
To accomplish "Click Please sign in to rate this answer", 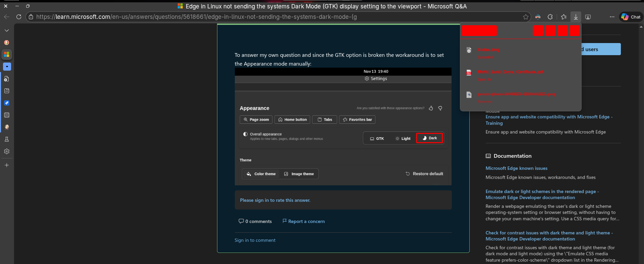I will (x=275, y=200).
